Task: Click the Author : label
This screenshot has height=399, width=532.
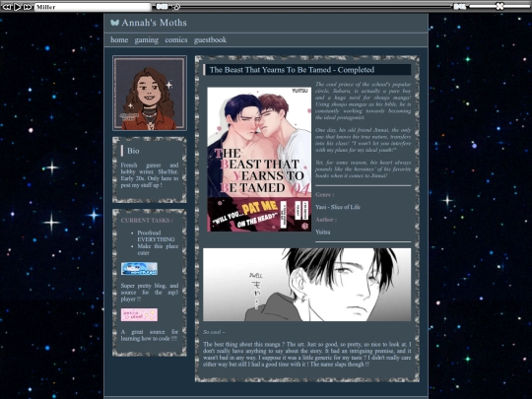Action: tap(326, 220)
